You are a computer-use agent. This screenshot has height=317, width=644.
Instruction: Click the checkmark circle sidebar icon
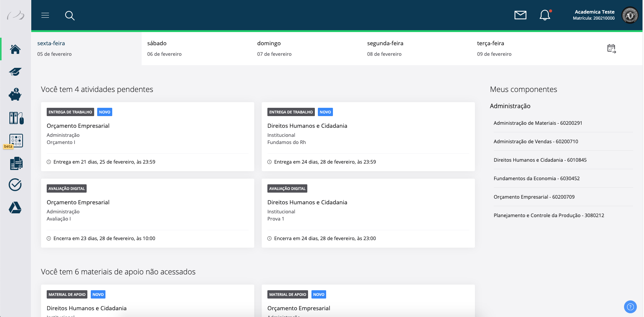(15, 185)
